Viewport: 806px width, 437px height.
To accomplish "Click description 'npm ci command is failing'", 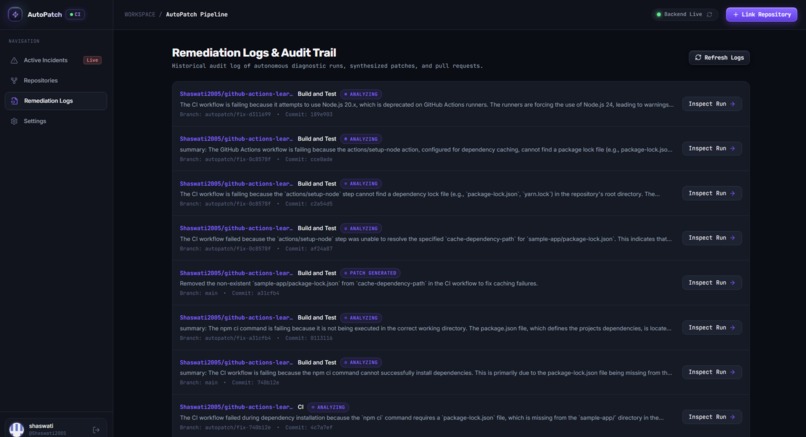I will 425,328.
